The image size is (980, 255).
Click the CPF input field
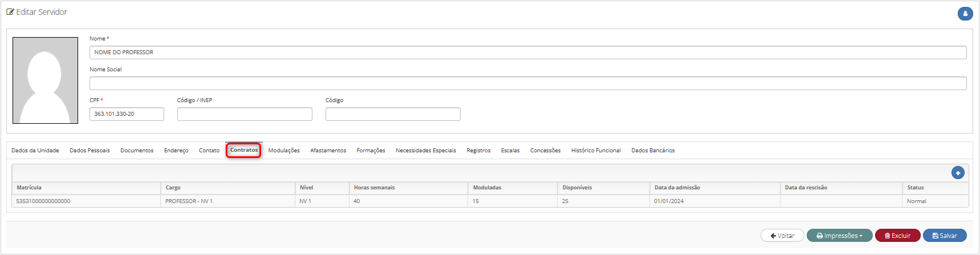coord(127,114)
